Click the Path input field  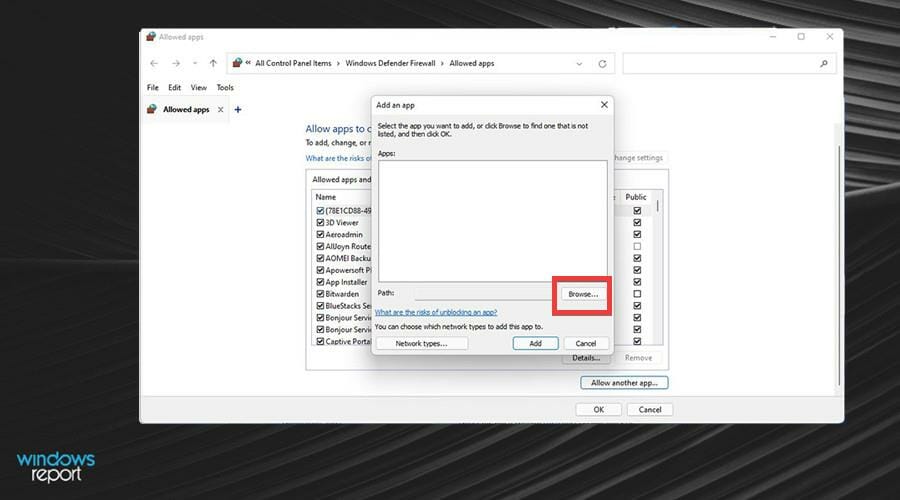click(483, 293)
